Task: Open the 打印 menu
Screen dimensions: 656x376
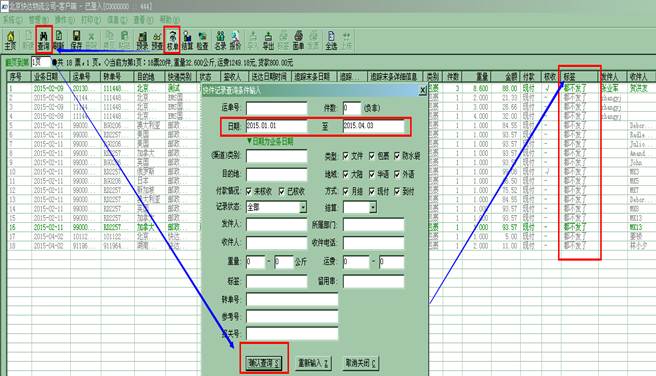Action: [90, 20]
